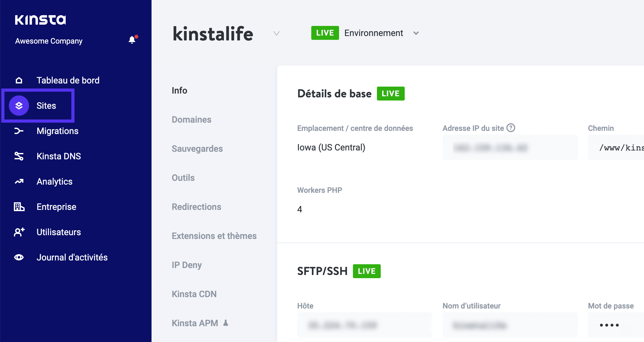Click the help icon next to Adresse IP du site

pyautogui.click(x=511, y=128)
